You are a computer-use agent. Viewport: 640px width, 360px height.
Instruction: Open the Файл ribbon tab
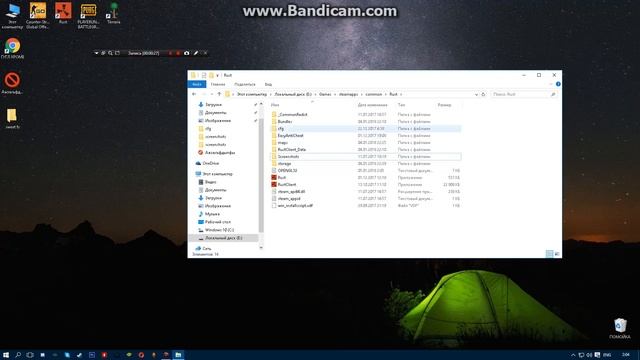pyautogui.click(x=197, y=84)
